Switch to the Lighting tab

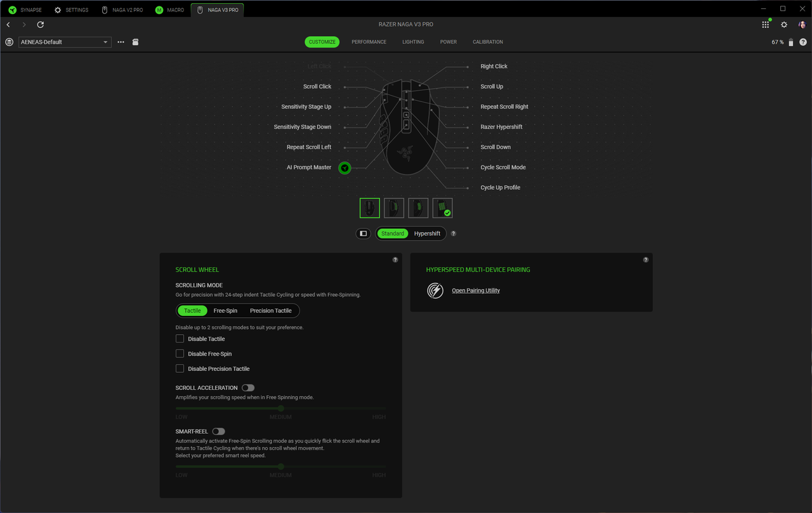pos(413,42)
